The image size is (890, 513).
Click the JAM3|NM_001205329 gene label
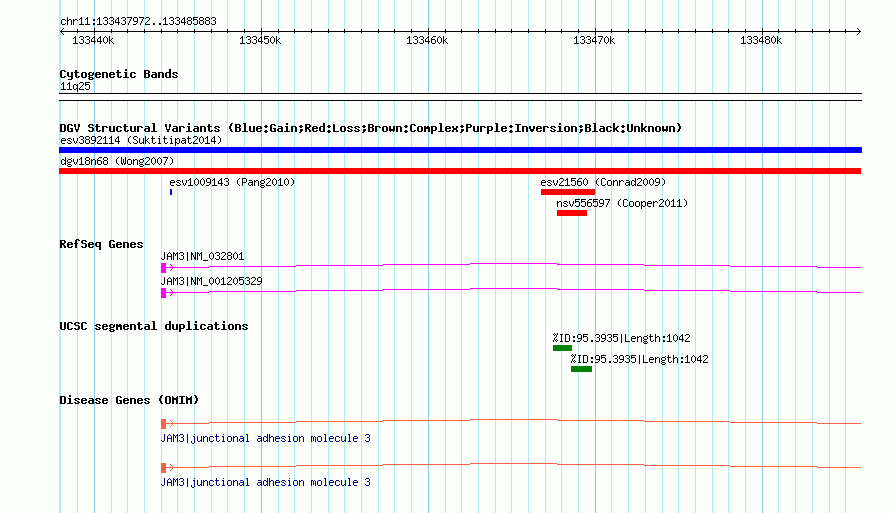[211, 281]
